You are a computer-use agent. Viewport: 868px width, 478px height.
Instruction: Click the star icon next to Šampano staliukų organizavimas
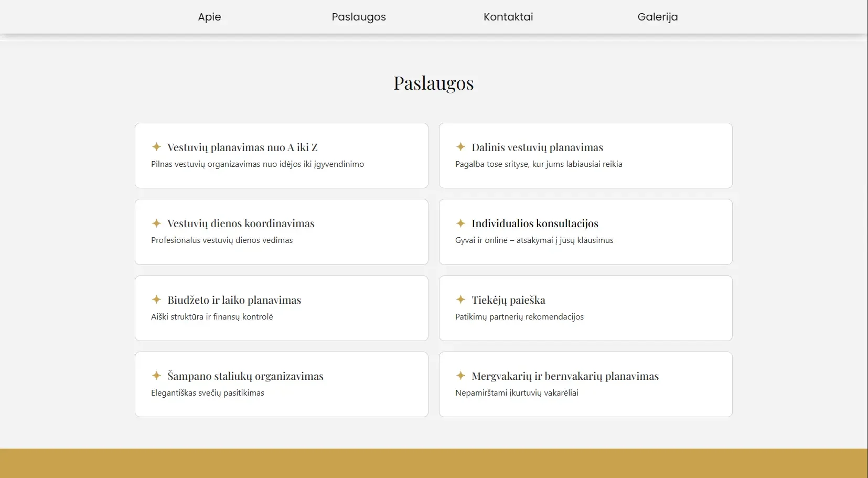(156, 376)
